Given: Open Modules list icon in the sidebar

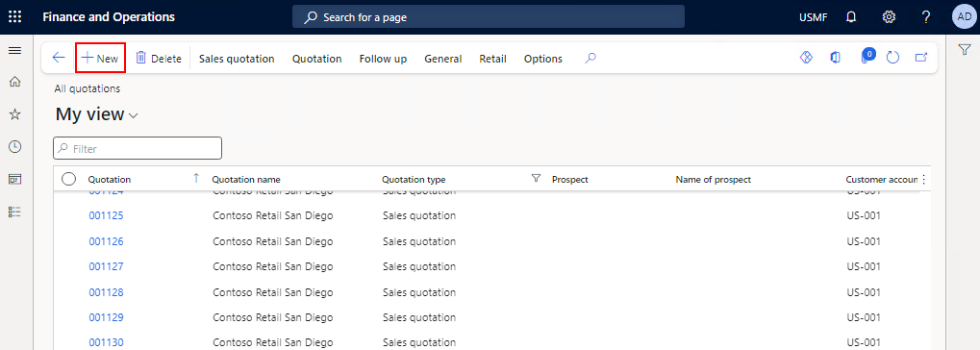Looking at the screenshot, I should point(15,212).
